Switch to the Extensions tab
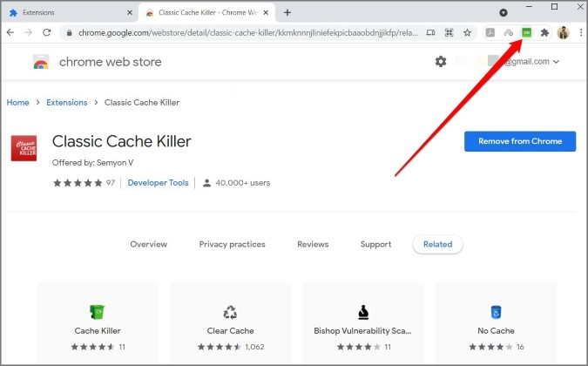 [71, 12]
